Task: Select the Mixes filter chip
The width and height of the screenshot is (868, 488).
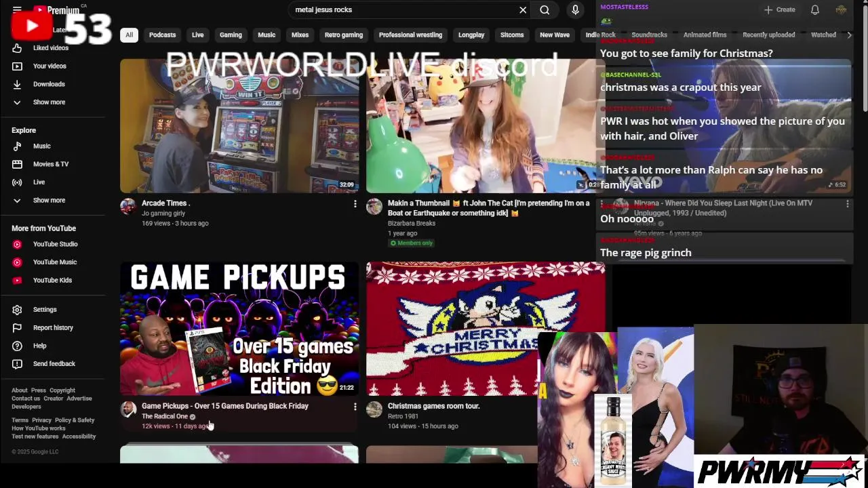Action: coord(300,35)
